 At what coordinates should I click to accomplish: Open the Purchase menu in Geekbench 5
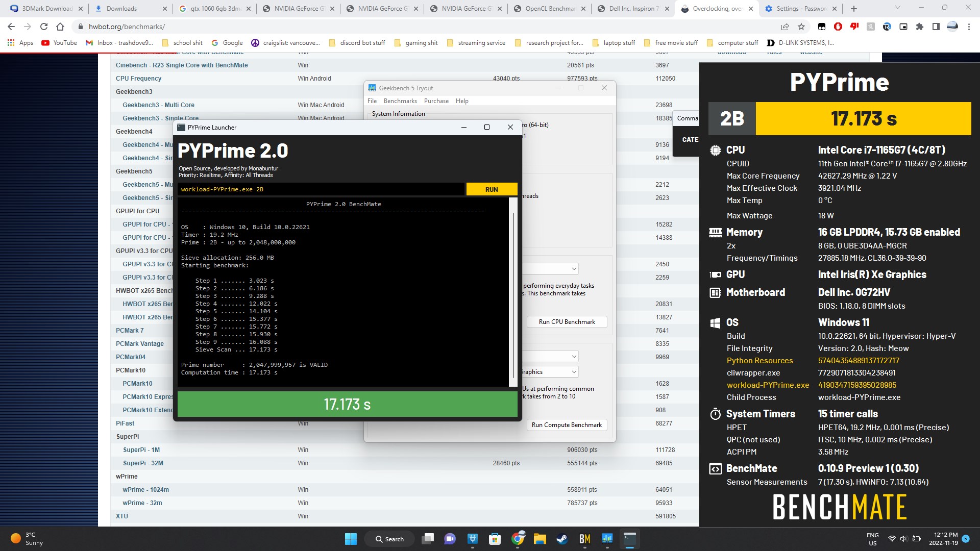[x=436, y=101]
